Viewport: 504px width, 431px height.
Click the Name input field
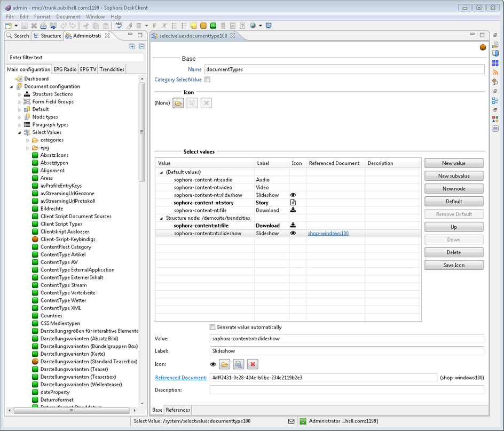click(344, 69)
